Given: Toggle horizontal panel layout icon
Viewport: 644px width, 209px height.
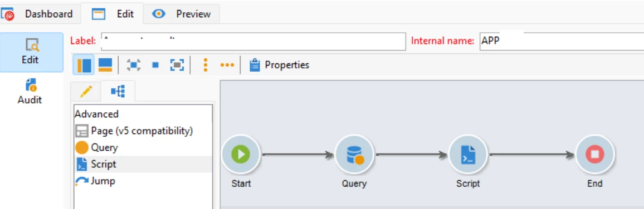Looking at the screenshot, I should click(105, 64).
